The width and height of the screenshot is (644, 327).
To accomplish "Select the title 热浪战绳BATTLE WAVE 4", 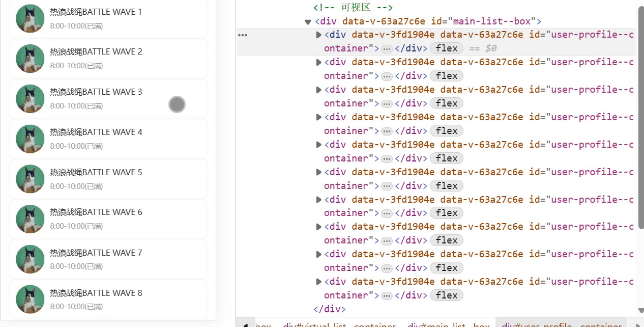I will click(x=96, y=132).
